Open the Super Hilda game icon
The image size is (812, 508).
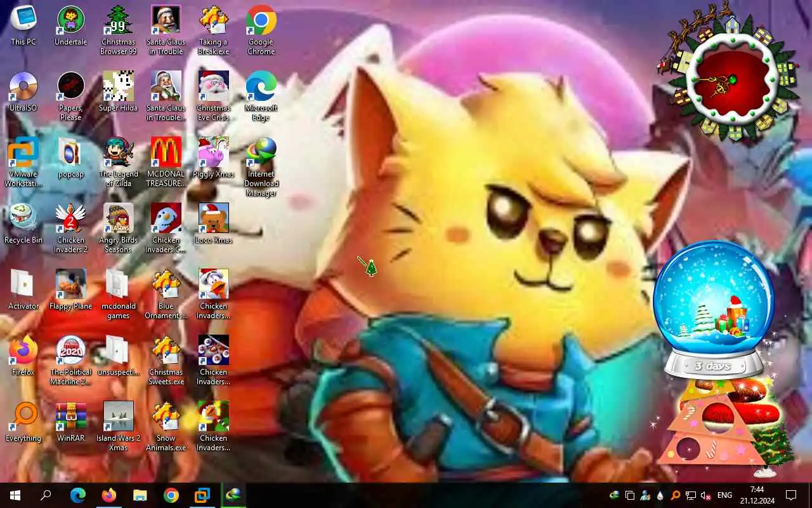(x=118, y=92)
